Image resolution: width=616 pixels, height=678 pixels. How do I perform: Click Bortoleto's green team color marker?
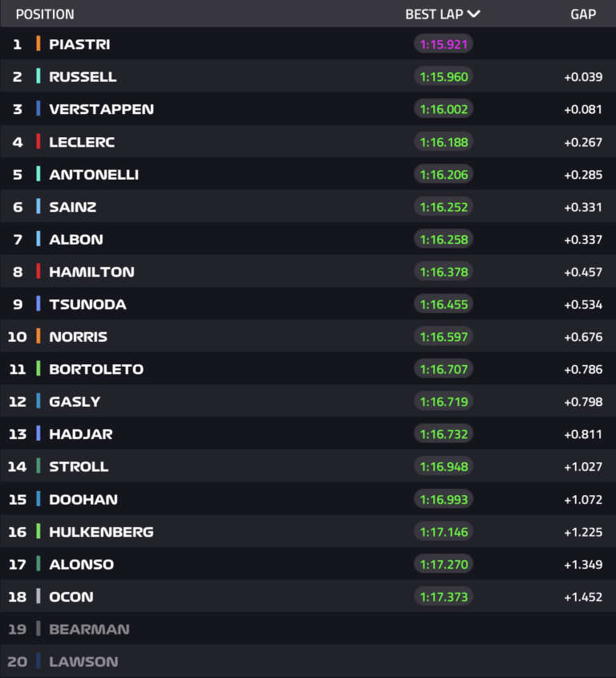[x=38, y=369]
